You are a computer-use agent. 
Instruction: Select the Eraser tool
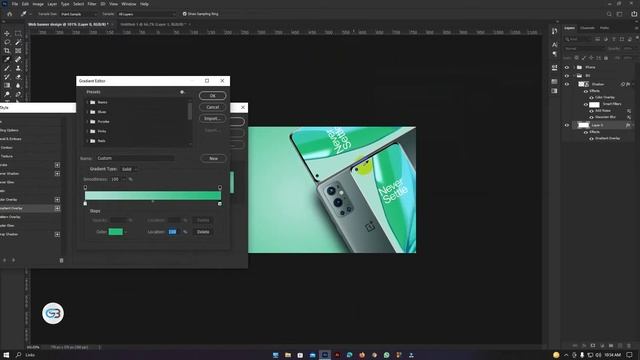pos(18,77)
